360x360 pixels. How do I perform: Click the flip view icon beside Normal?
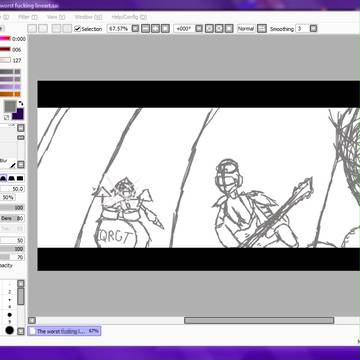262,29
